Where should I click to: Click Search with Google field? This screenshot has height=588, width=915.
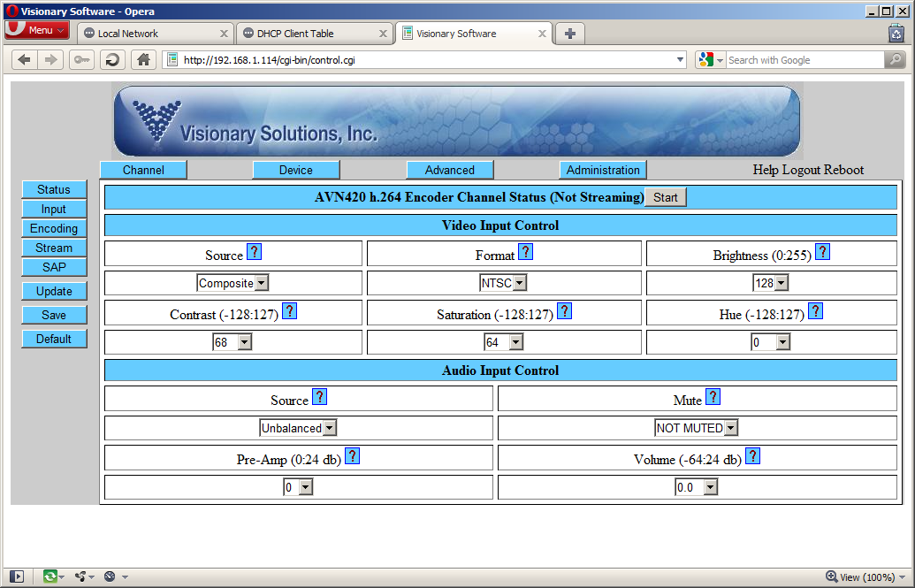click(805, 59)
